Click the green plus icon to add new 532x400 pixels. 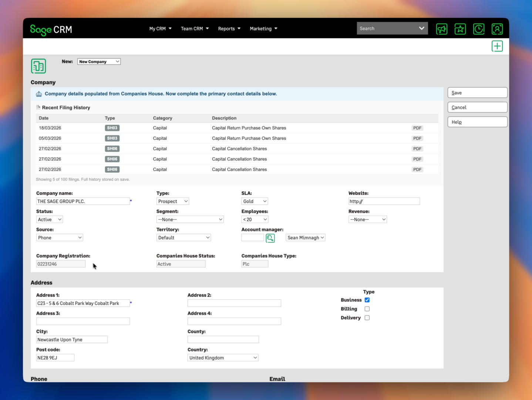point(497,46)
